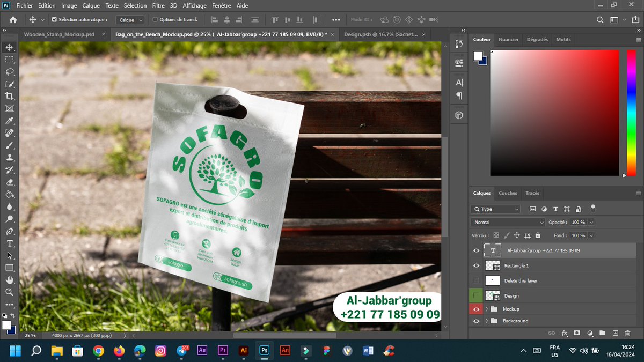The image size is (644, 362).
Task: Hide the Rectangle 1 layer
Action: (476, 265)
